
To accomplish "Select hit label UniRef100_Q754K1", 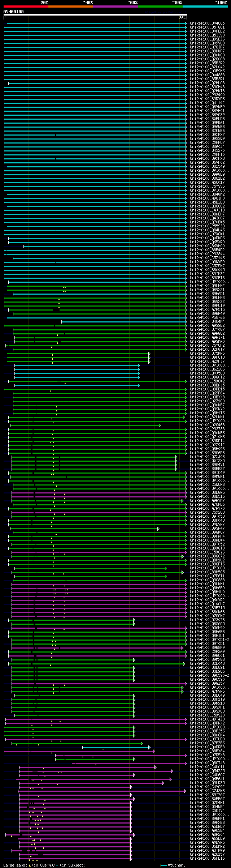I will (207, 803).
